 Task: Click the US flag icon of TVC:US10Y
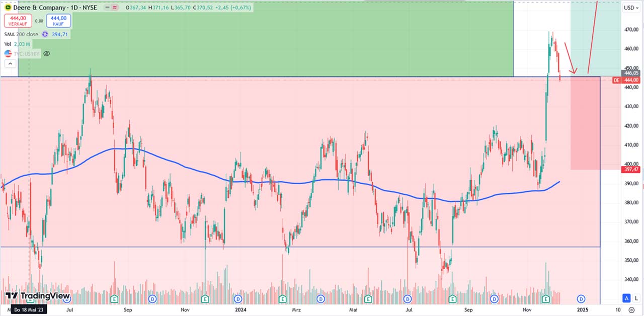tap(8, 53)
